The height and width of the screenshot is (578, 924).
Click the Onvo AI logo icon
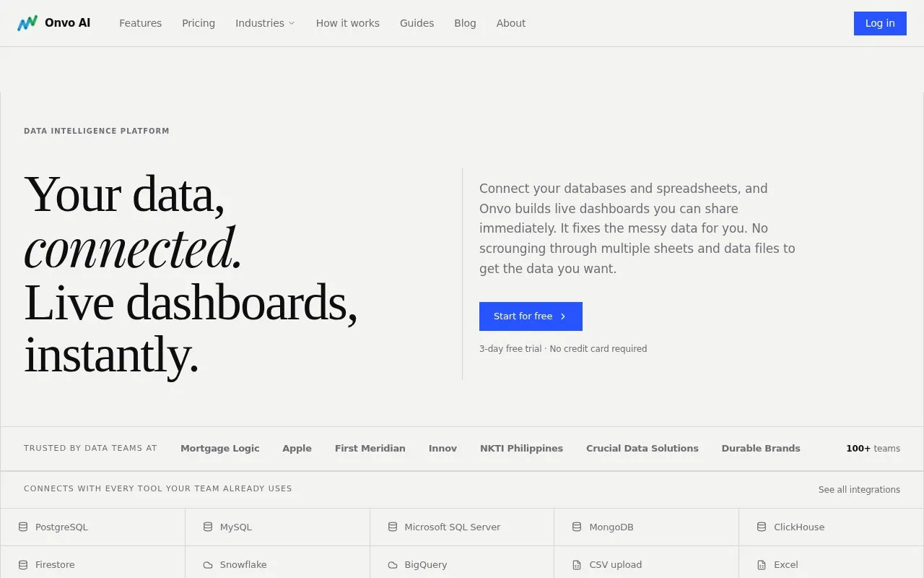point(27,23)
